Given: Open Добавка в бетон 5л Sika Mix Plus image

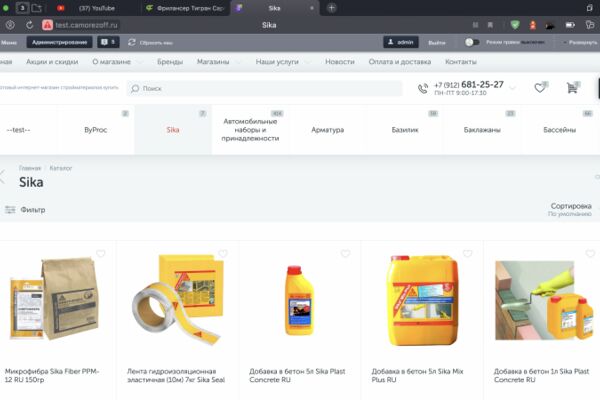Looking at the screenshot, I should (x=422, y=300).
